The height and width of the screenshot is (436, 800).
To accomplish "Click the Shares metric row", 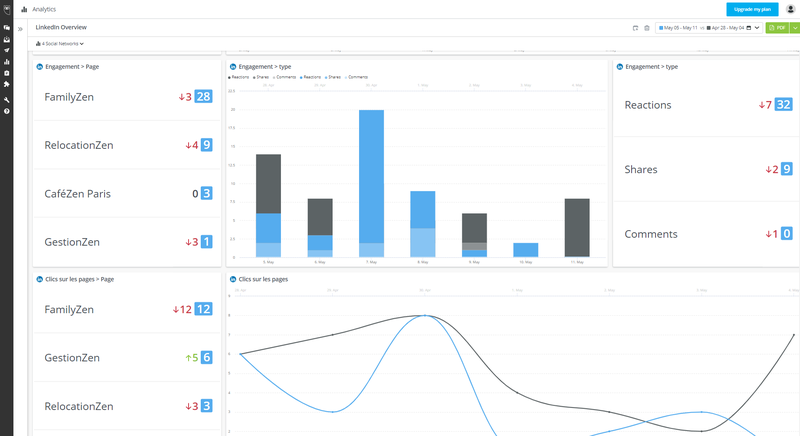I will tap(706, 169).
